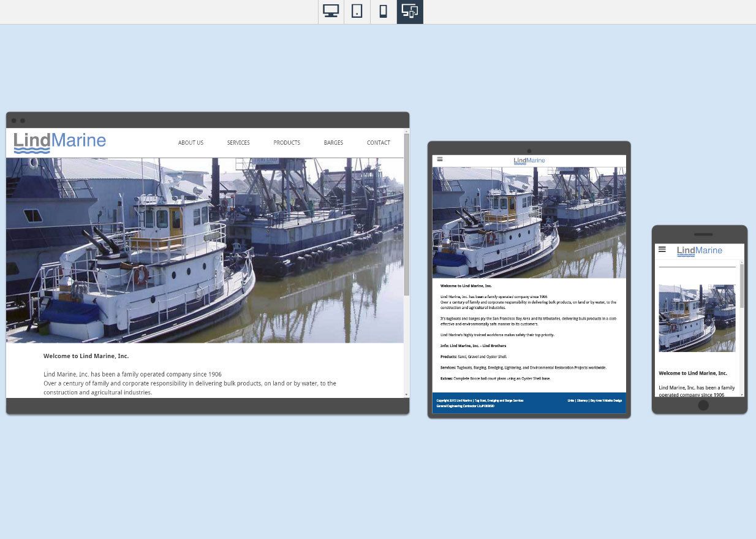Click LindMarine logo in tablet preview
This screenshot has height=539, width=756.
[x=529, y=161]
